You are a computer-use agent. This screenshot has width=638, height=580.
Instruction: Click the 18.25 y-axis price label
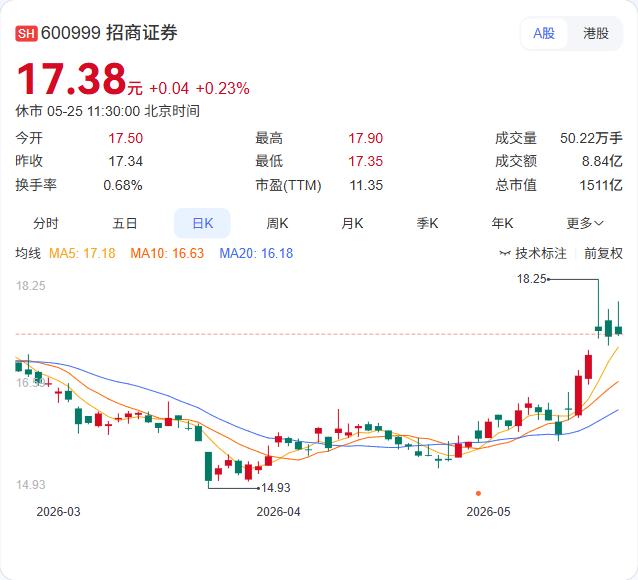[31, 285]
